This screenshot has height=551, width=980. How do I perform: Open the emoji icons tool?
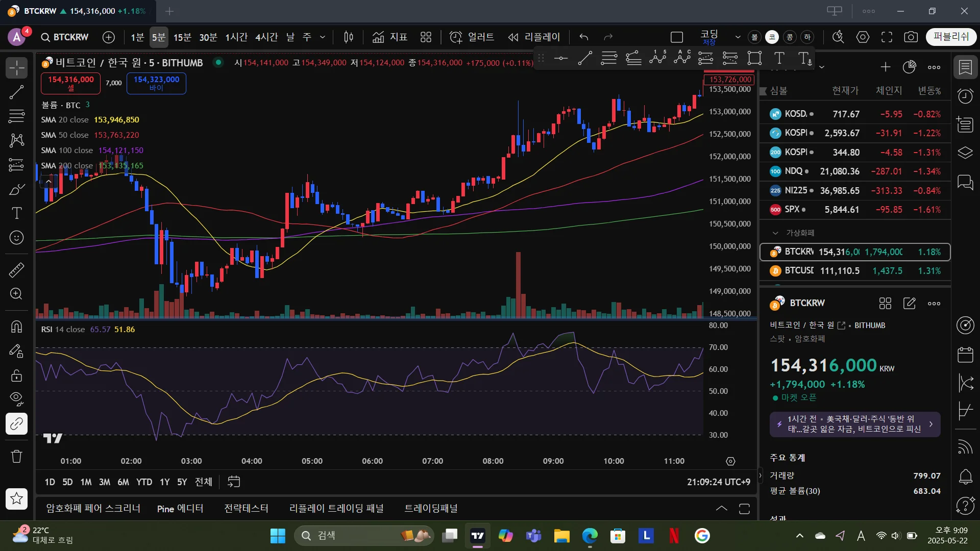coord(16,238)
